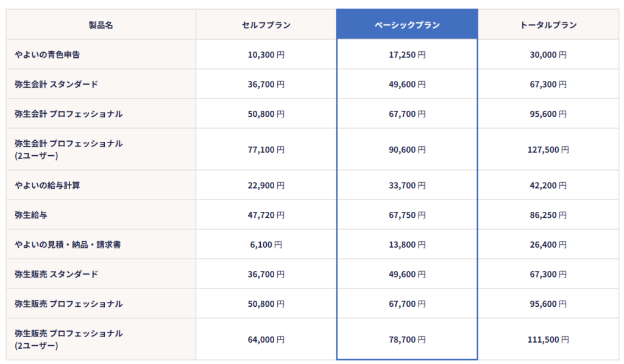Image resolution: width=624 pixels, height=364 pixels.
Task: Click 弥生会計 スタンダード product name
Action: (x=56, y=84)
